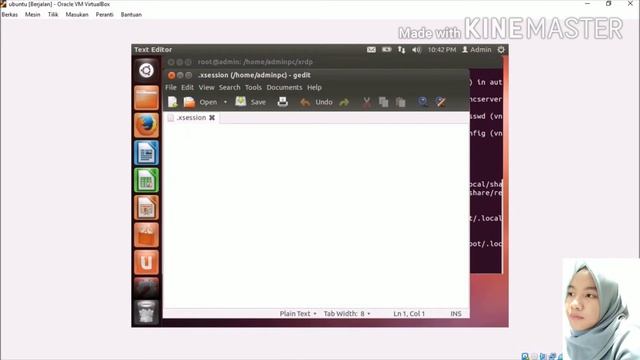Viewport: 640px width, 360px height.
Task: Open VirtualBox Masukan menu
Action: click(x=77, y=14)
